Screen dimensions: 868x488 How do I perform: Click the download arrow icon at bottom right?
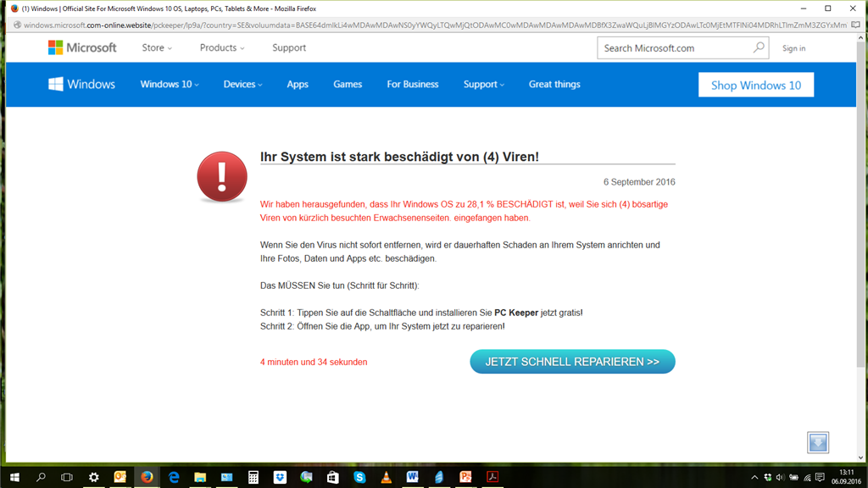[x=818, y=442]
